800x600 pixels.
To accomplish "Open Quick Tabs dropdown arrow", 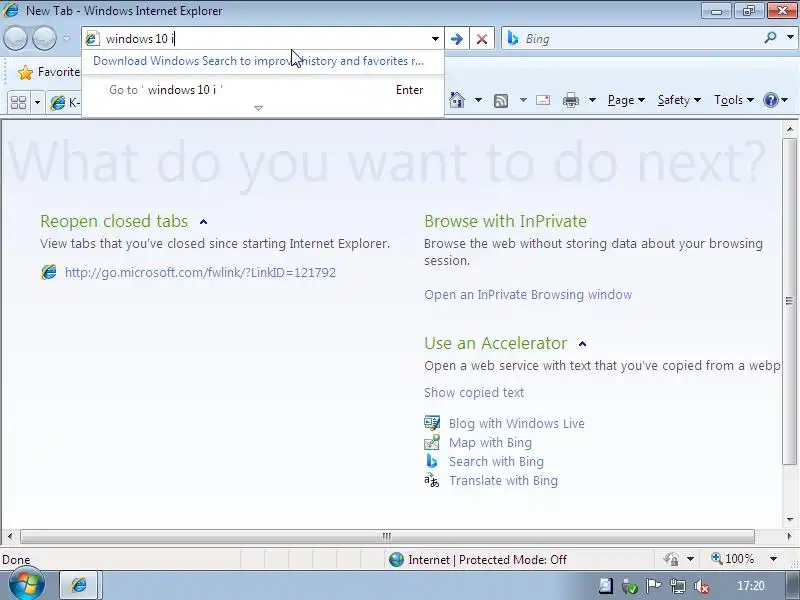I will 37,103.
